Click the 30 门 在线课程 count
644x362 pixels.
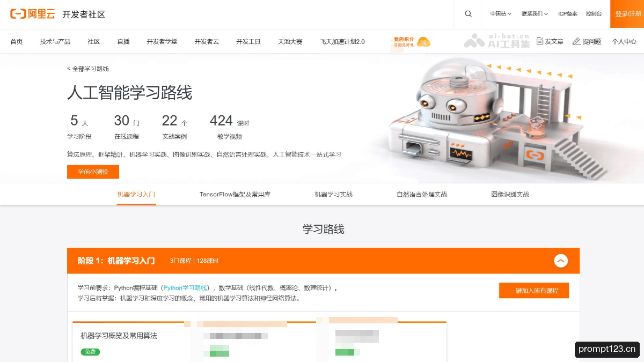pyautogui.click(x=127, y=127)
